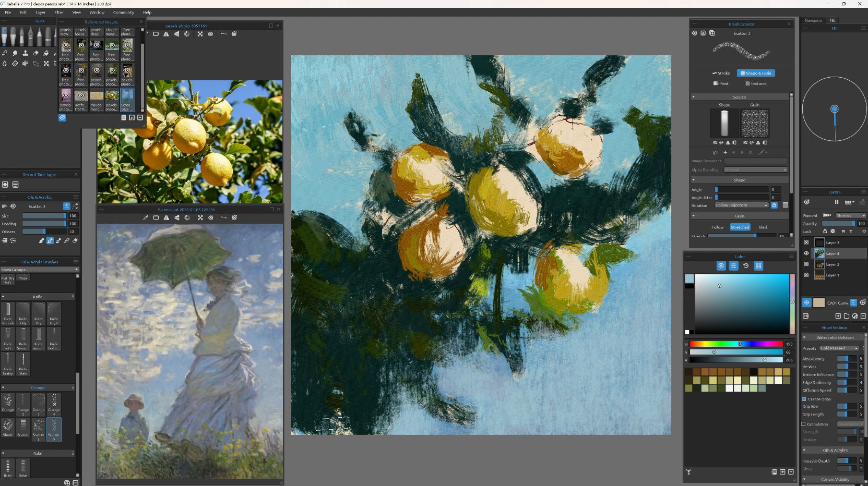868x486 pixels.
Task: Collapse the Oils & Acrylics visual settings section
Action: (x=804, y=450)
